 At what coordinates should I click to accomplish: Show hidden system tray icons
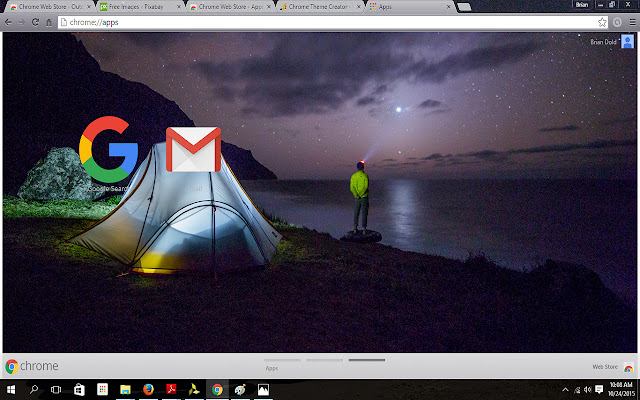565,390
